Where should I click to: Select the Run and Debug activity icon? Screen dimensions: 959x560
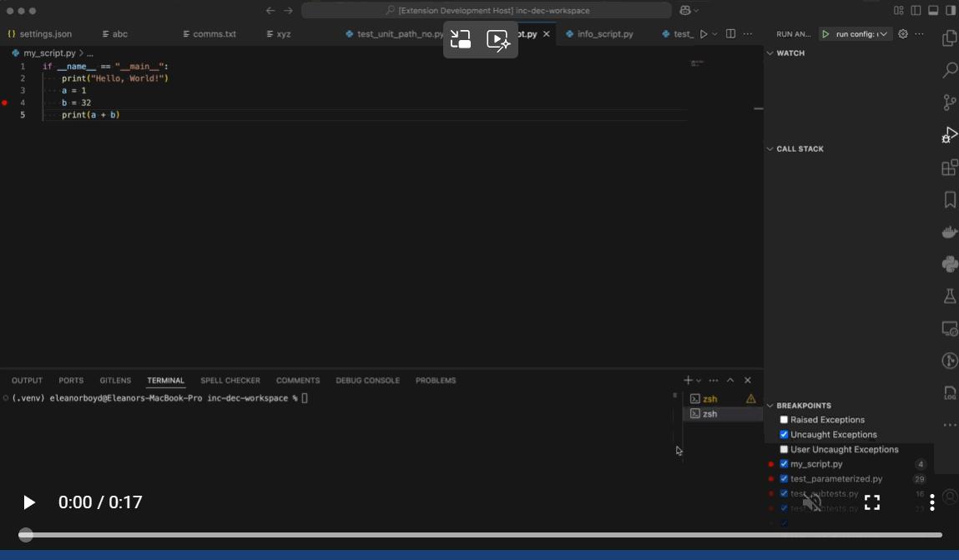pos(949,134)
